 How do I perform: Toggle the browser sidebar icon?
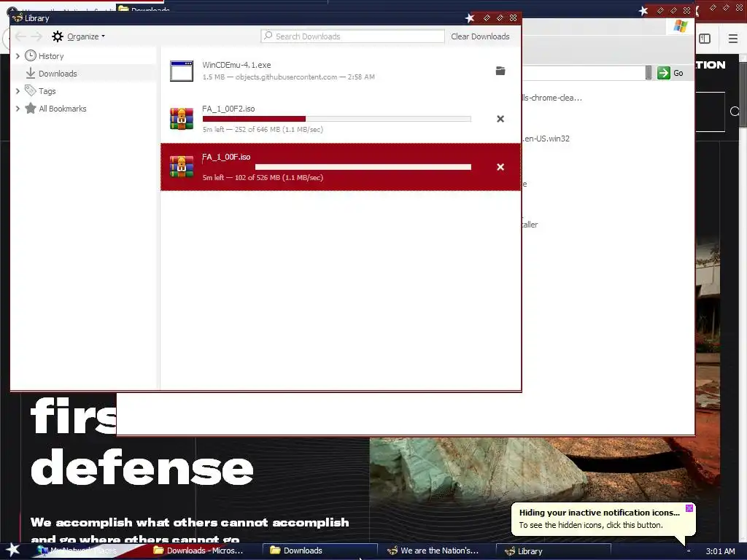click(705, 39)
